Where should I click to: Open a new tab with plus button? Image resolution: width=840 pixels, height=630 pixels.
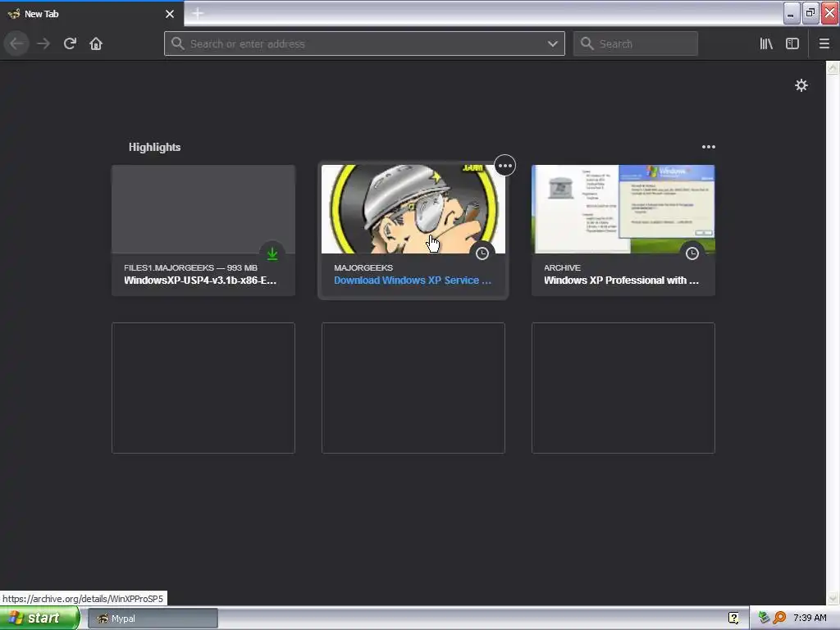click(198, 13)
